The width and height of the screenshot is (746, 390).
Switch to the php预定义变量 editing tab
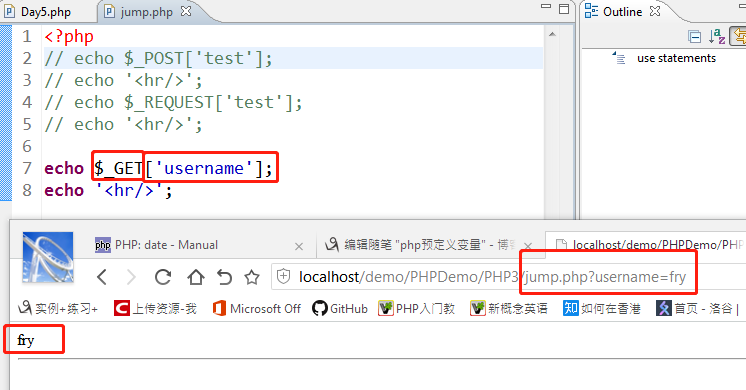[x=420, y=245]
